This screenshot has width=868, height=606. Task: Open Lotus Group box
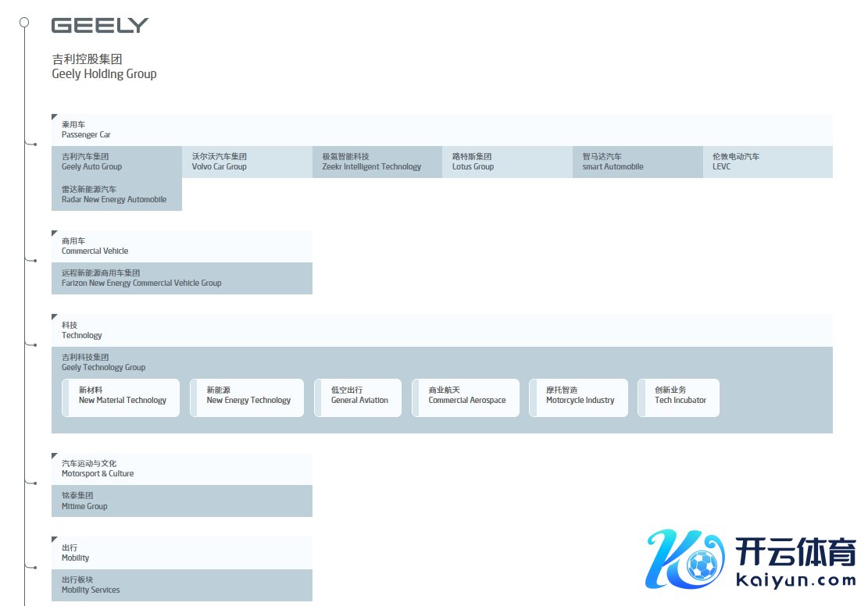pos(508,162)
